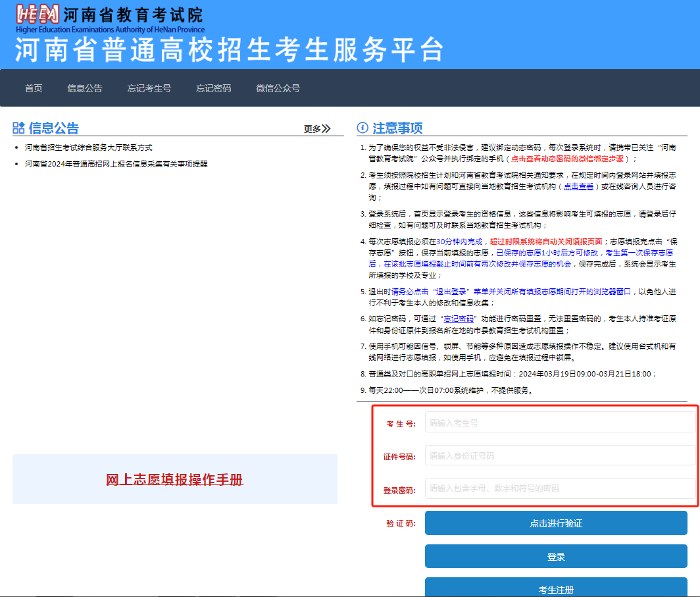Click the grid icon beside 信息公告

[x=18, y=127]
